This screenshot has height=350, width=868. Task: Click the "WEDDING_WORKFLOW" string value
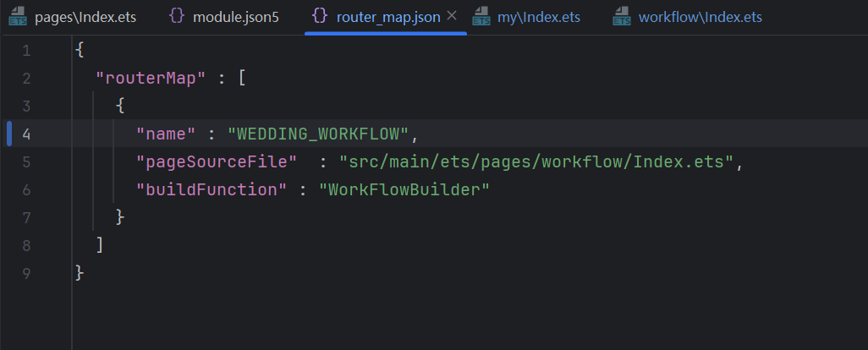pyautogui.click(x=318, y=134)
